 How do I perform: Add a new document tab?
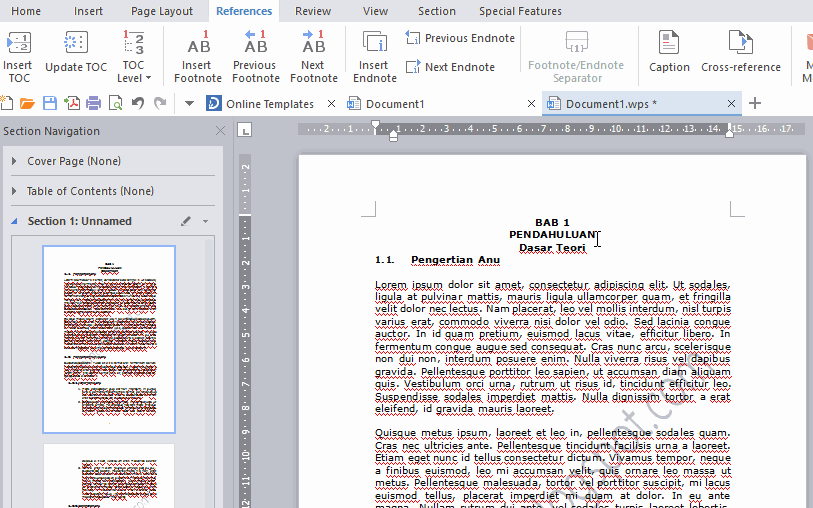pos(755,103)
